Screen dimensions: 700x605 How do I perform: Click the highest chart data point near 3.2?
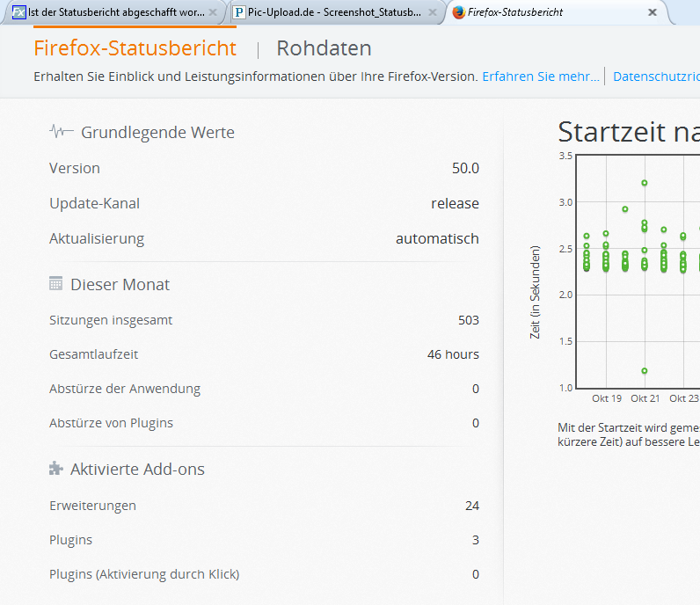coord(645,183)
